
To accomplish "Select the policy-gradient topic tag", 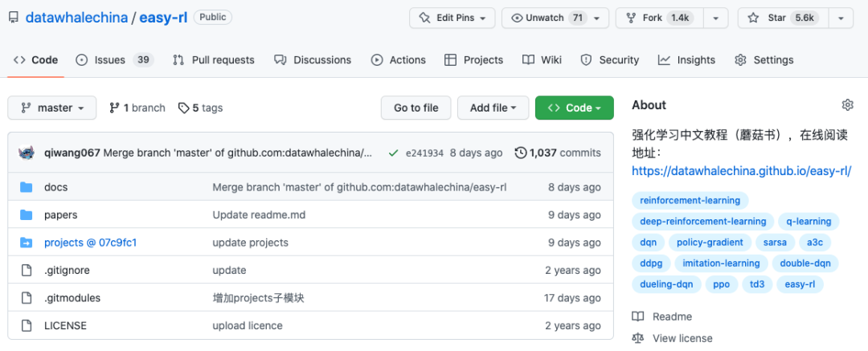I will coord(710,243).
